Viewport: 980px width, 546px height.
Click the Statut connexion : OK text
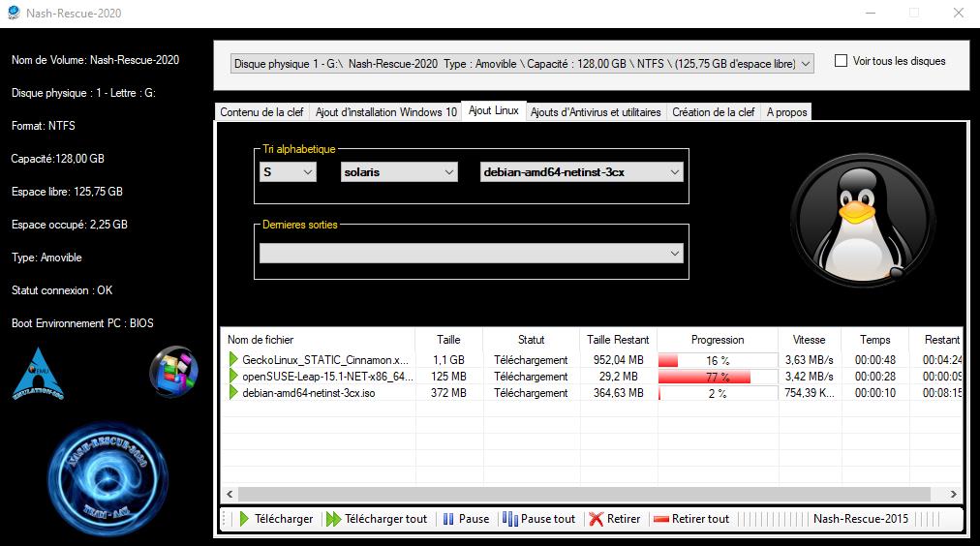(x=62, y=289)
